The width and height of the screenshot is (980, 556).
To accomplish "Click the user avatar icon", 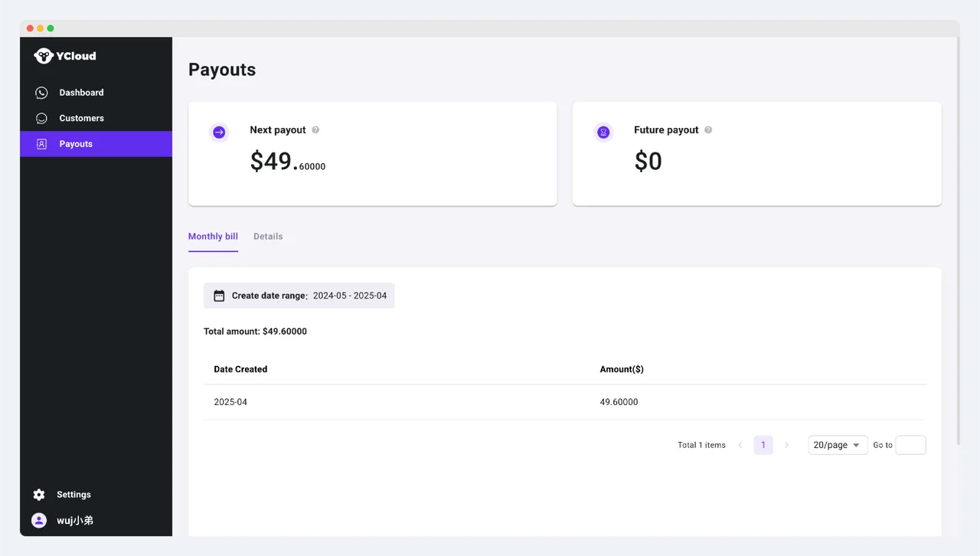I will (39, 520).
